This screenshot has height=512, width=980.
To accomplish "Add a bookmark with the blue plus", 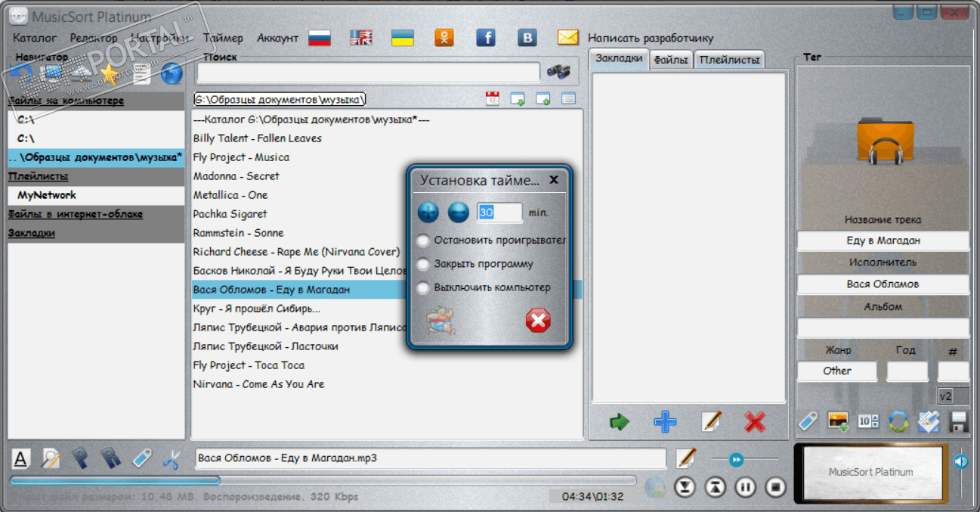I will (x=665, y=422).
